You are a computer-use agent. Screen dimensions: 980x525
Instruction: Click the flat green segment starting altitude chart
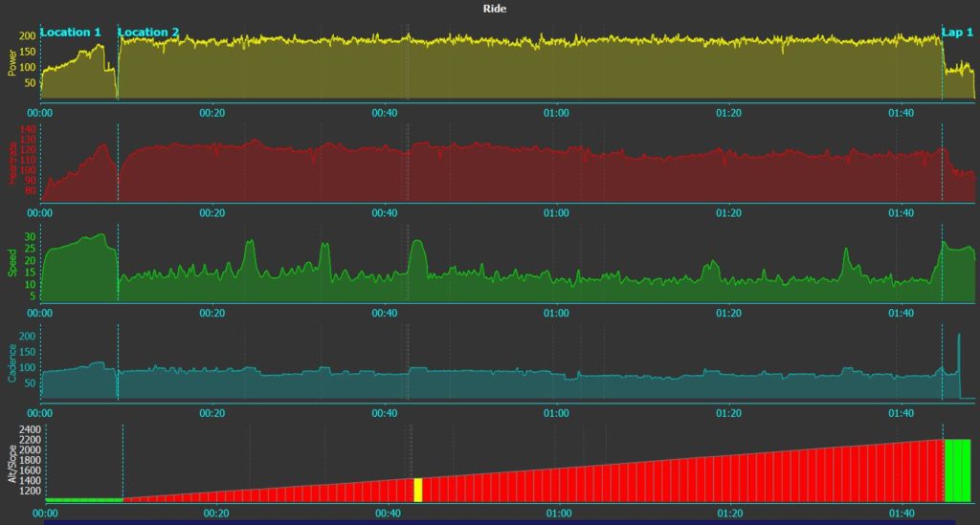click(83, 500)
